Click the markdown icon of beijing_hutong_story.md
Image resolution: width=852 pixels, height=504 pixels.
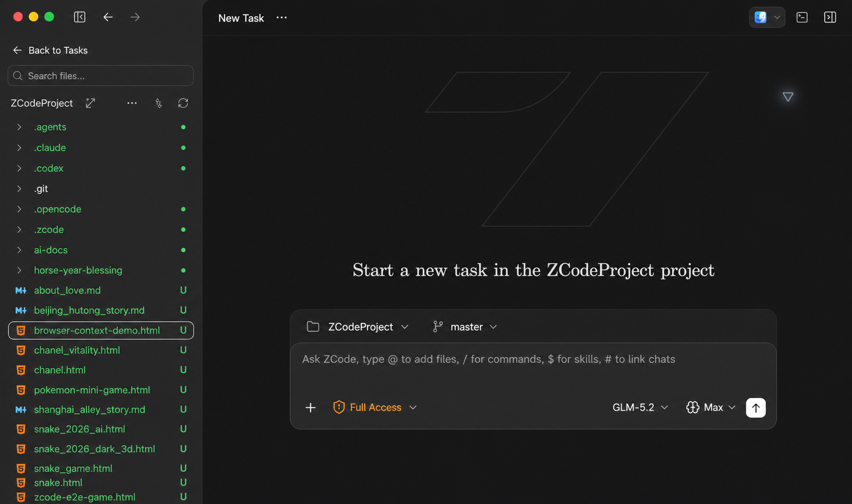point(21,310)
